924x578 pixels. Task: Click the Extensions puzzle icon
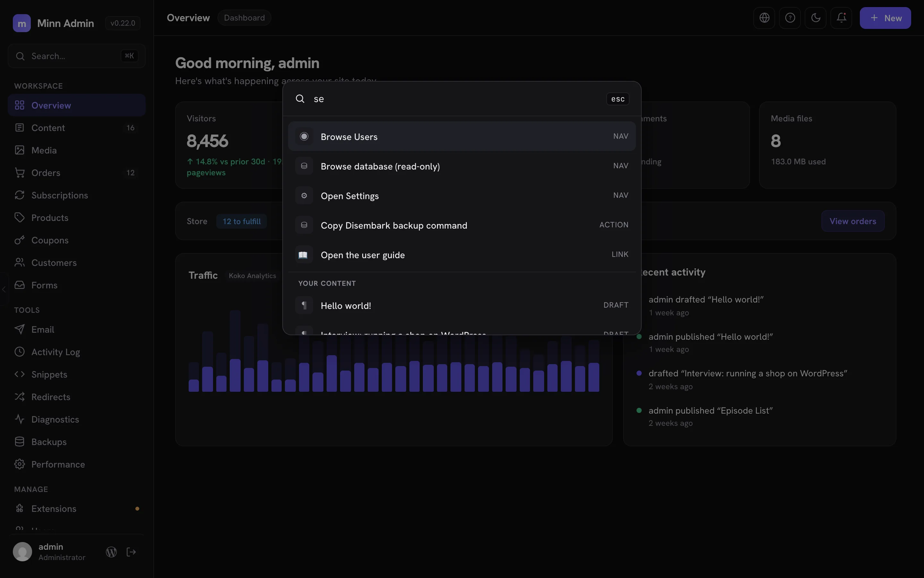pyautogui.click(x=20, y=508)
